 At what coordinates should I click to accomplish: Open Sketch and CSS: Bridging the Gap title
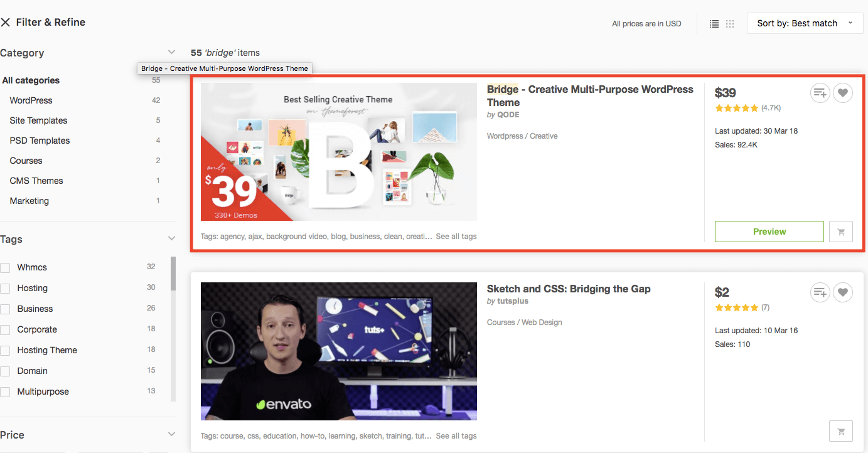tap(569, 289)
